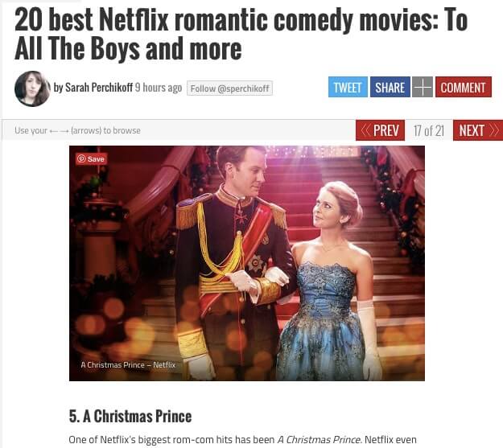Click the italic 'A Christmas Prince' text
This screenshot has width=503, height=448.
319,439
